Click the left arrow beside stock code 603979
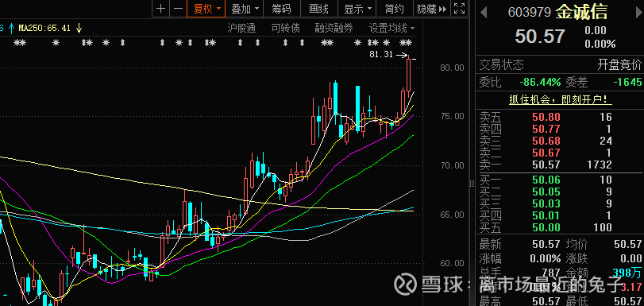The width and height of the screenshot is (644, 306). point(484,13)
